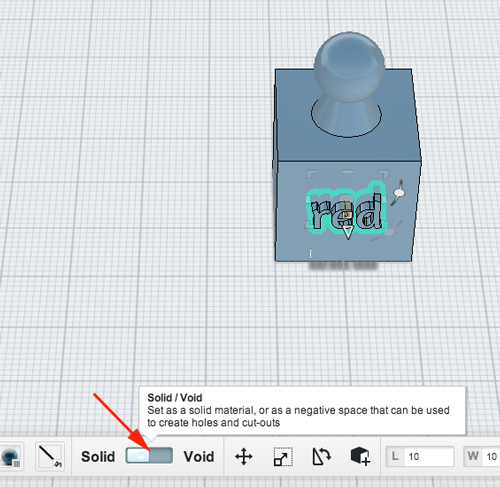
Task: Select the Move four-arrow tool
Action: point(244,456)
